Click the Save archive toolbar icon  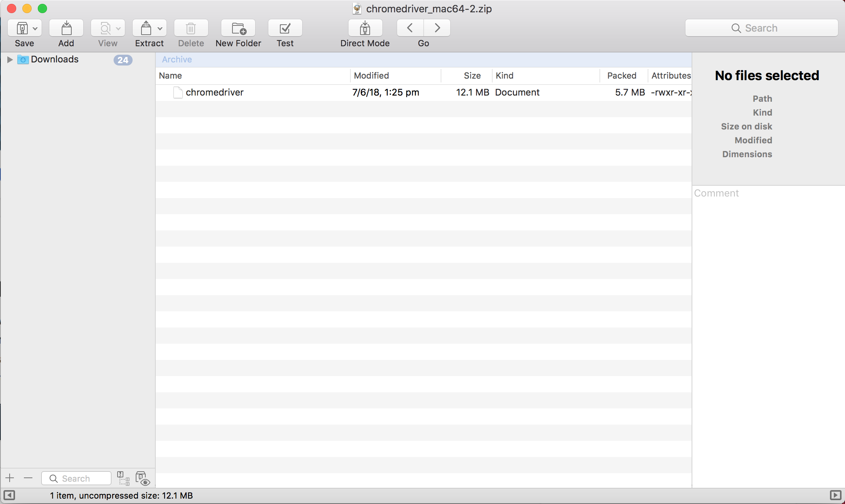22,28
